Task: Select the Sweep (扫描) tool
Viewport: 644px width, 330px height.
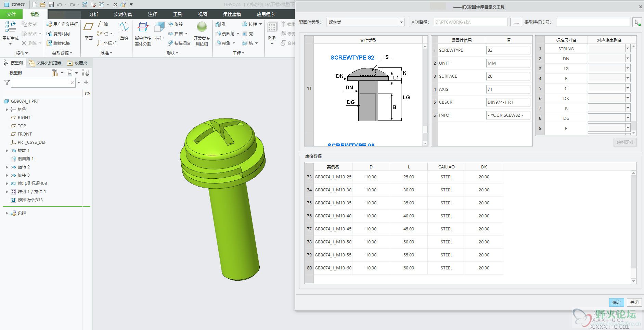Action: click(175, 34)
